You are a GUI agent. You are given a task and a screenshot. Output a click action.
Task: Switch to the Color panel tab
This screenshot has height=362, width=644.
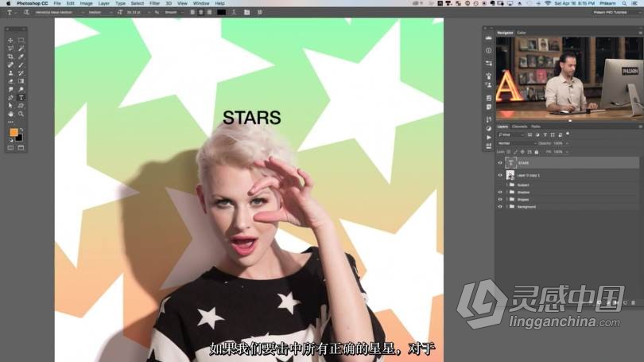tap(522, 33)
